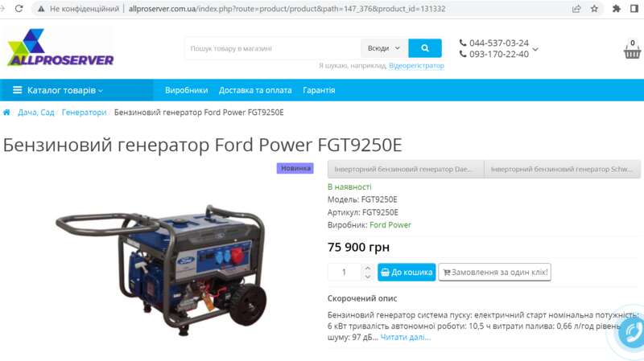The width and height of the screenshot is (644, 361).
Task: Click the 'Читати далі...' link
Action: coord(406,337)
